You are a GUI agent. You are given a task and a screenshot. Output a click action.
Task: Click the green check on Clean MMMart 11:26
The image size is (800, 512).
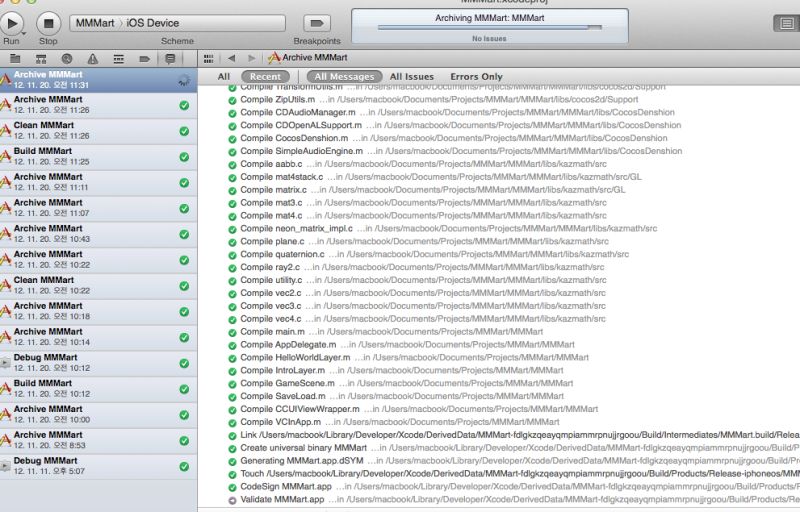tap(184, 131)
